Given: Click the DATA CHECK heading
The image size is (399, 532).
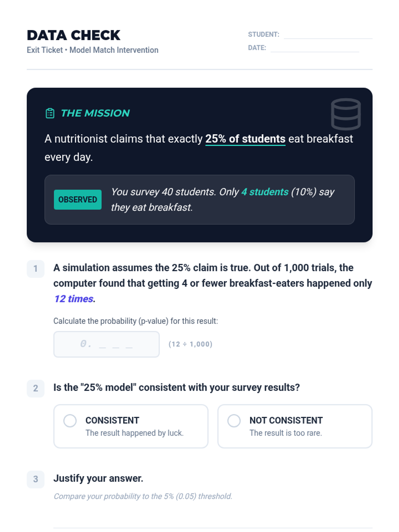Looking at the screenshot, I should [x=73, y=35].
